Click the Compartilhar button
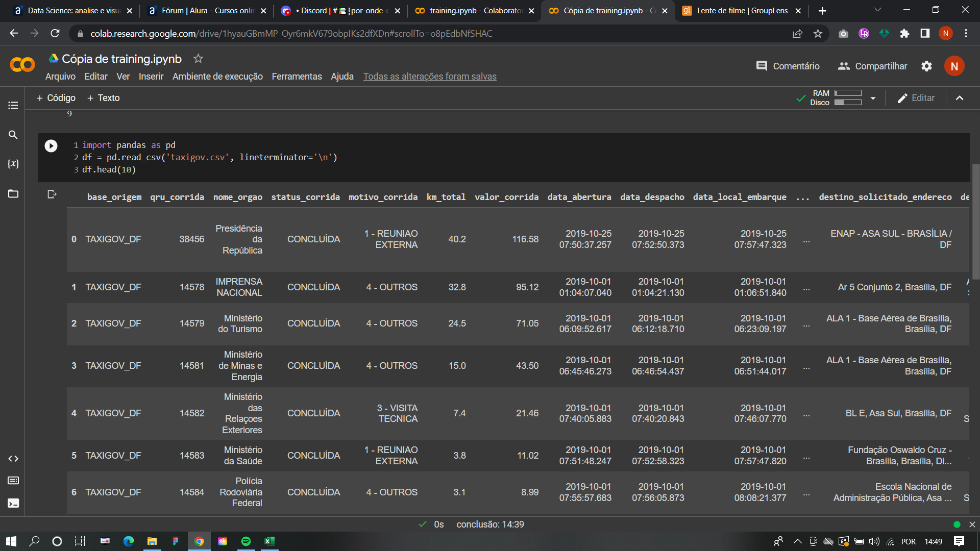This screenshot has height=551, width=980. (873, 66)
